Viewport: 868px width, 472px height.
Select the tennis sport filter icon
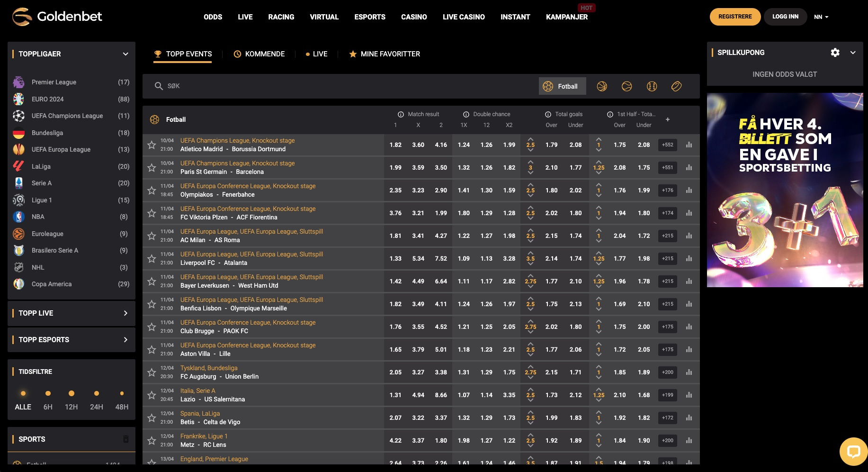[x=627, y=86]
